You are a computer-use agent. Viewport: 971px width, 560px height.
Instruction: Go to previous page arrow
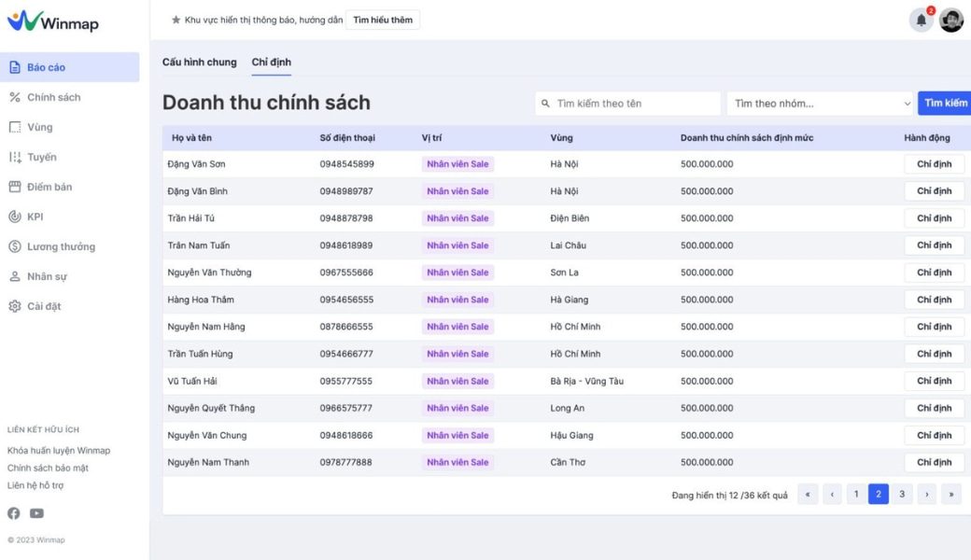[832, 494]
